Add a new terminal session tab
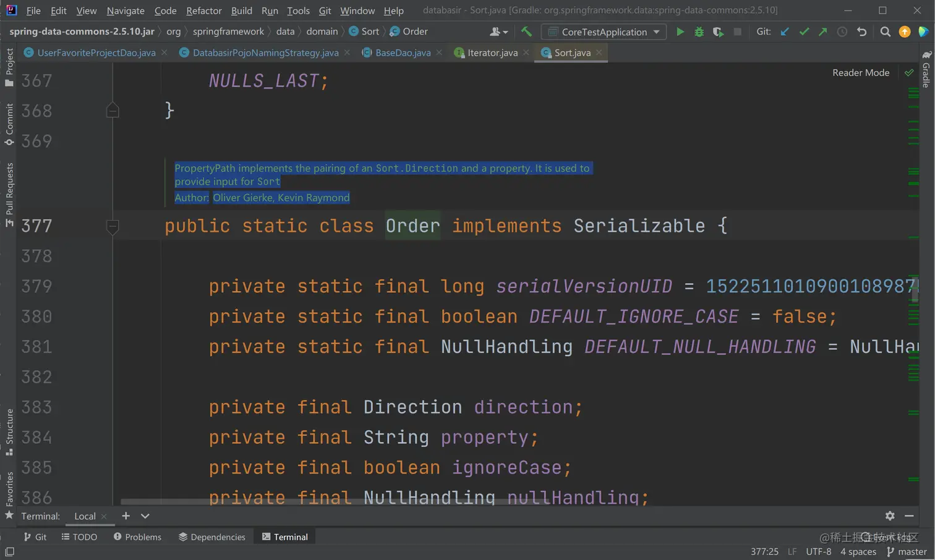Viewport: 935px width, 560px height. (126, 515)
